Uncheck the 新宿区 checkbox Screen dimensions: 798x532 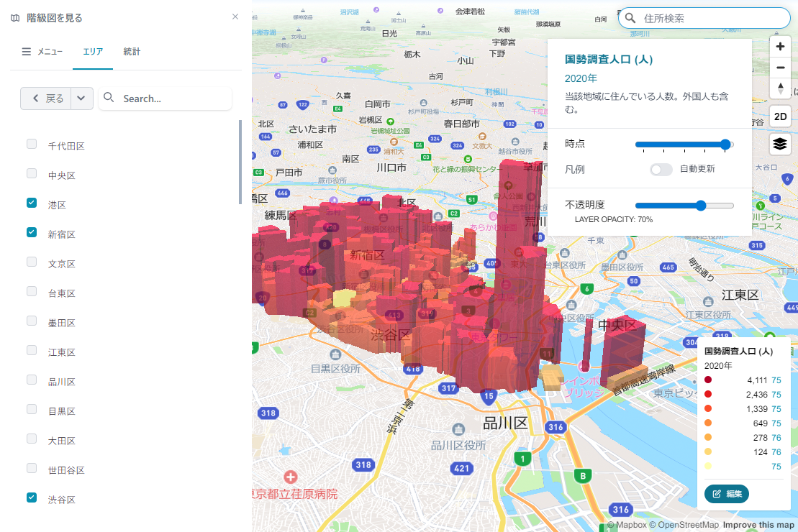click(32, 232)
